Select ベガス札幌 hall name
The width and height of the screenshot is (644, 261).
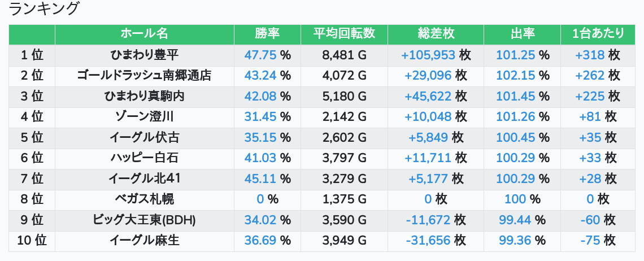coord(144,199)
